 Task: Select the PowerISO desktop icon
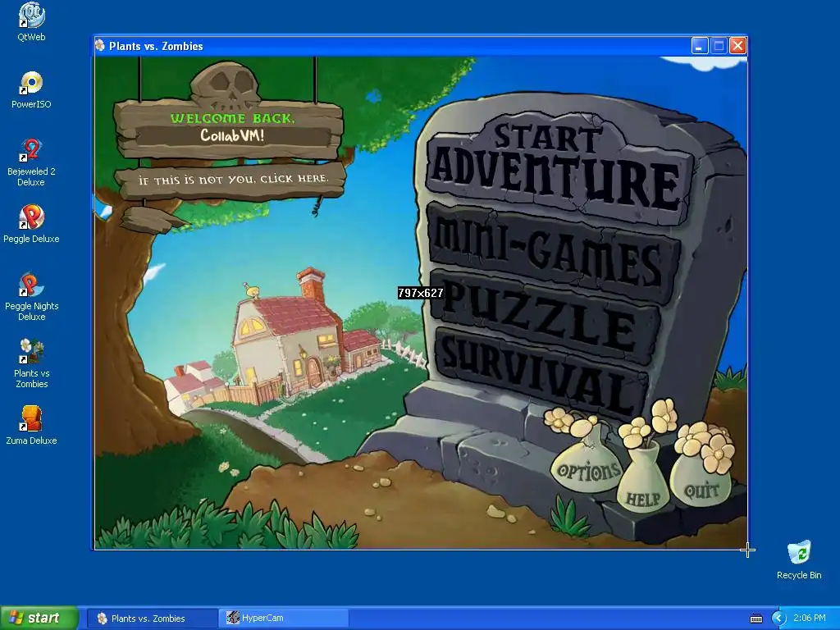click(x=31, y=89)
